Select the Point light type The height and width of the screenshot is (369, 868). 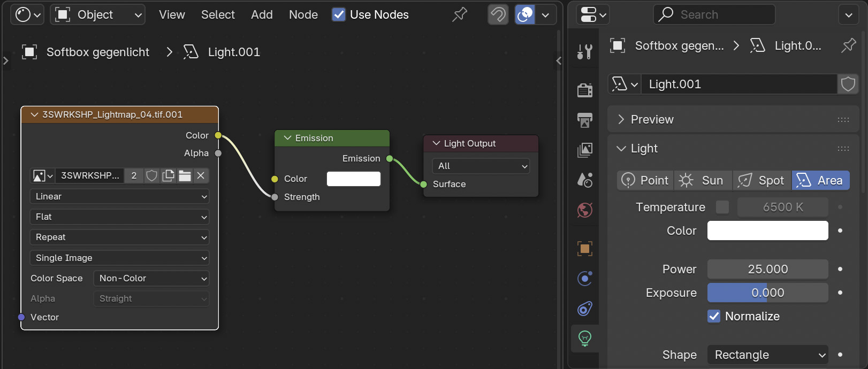pos(645,180)
